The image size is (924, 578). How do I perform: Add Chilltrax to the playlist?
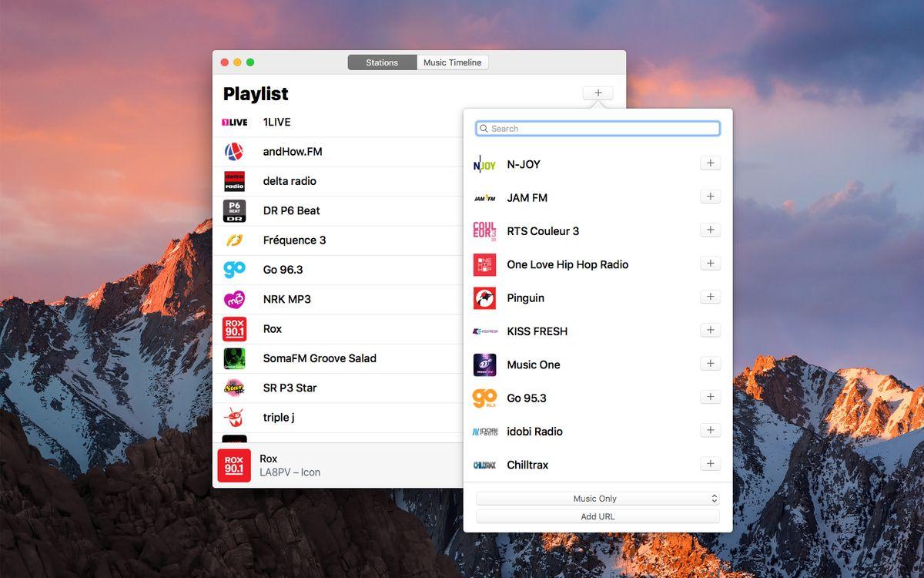tap(710, 463)
